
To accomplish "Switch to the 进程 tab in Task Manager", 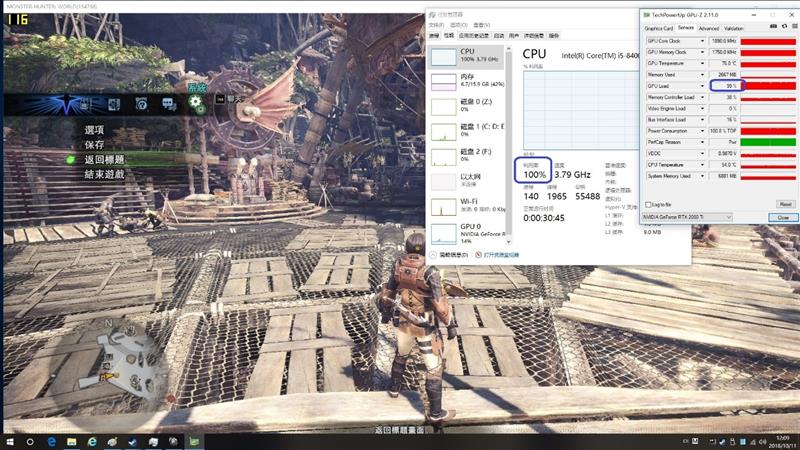I will 434,36.
